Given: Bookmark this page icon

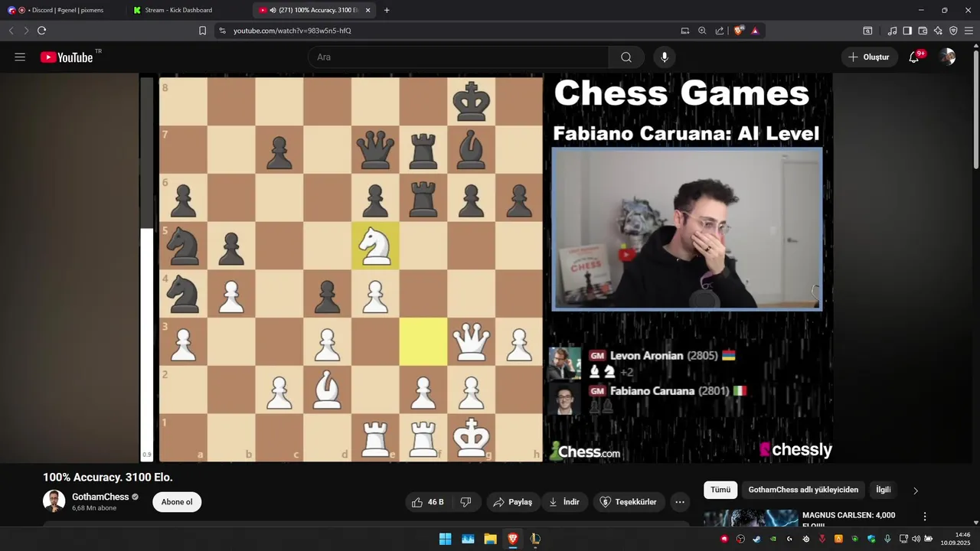Looking at the screenshot, I should point(202,31).
